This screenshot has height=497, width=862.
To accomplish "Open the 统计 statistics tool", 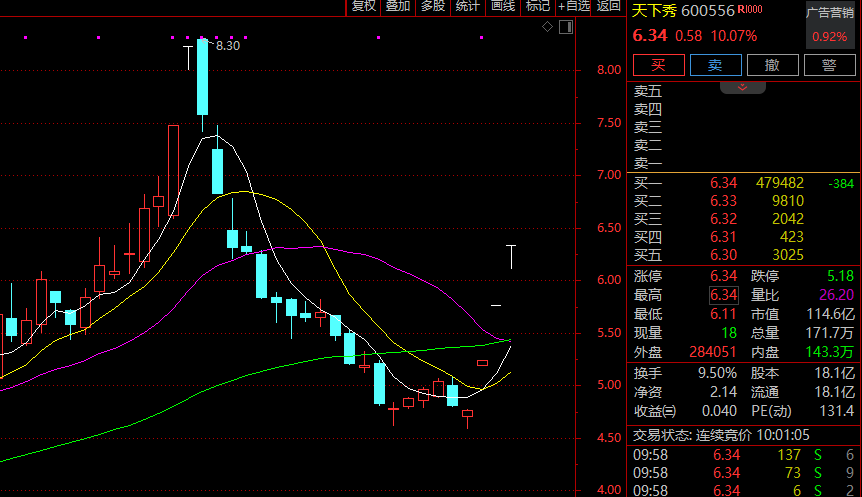I will (467, 7).
